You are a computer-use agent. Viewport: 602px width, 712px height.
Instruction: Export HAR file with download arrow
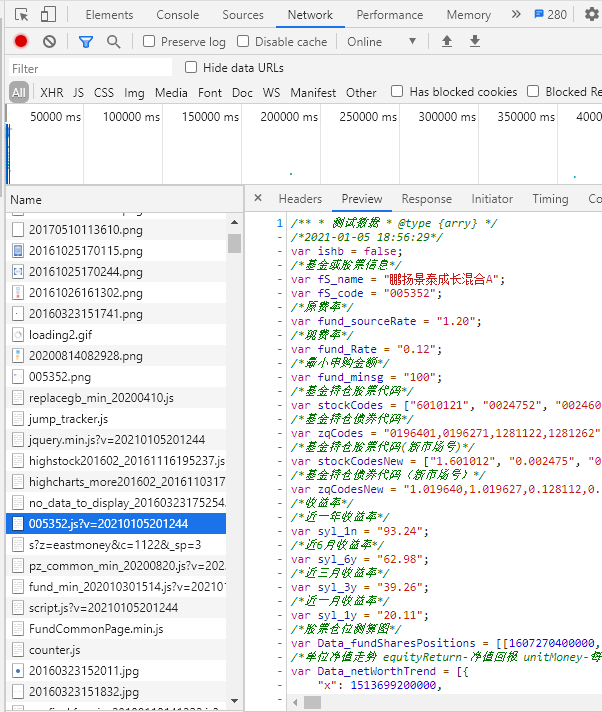[475, 41]
